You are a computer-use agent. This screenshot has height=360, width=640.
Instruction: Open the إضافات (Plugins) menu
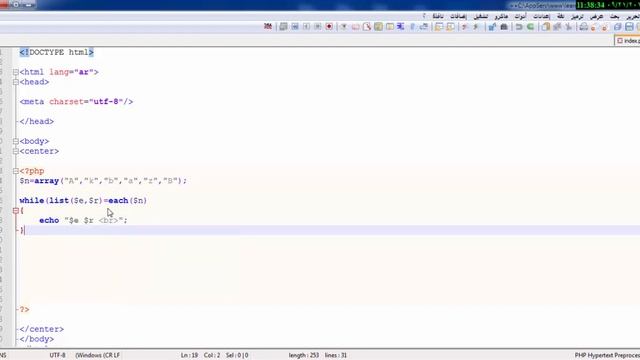click(x=458, y=16)
